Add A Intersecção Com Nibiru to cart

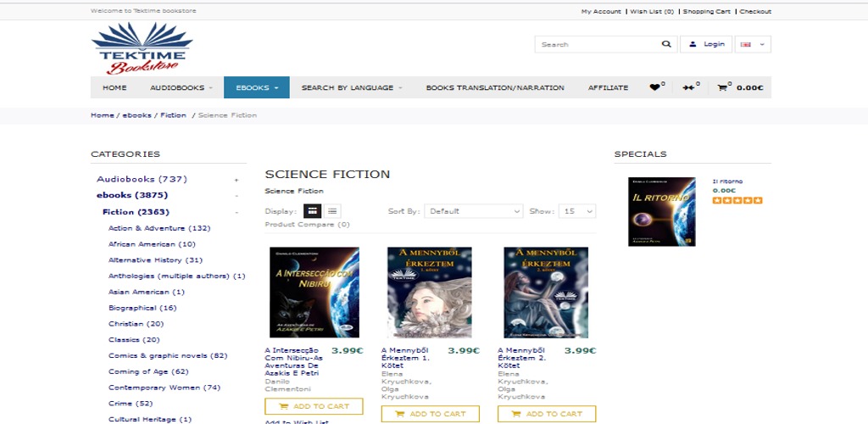coord(314,406)
